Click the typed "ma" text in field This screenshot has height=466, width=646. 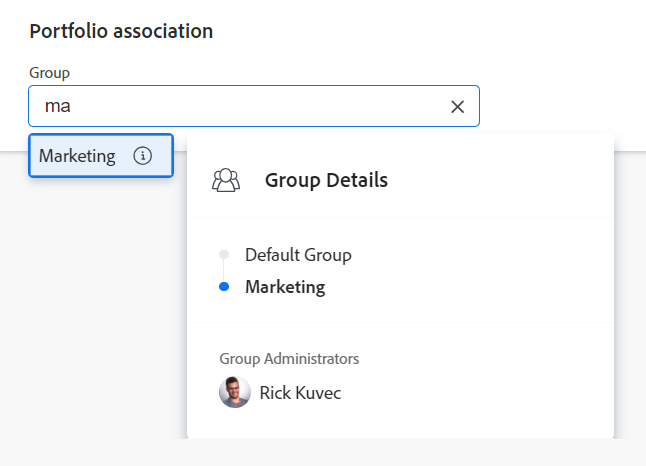tap(57, 107)
